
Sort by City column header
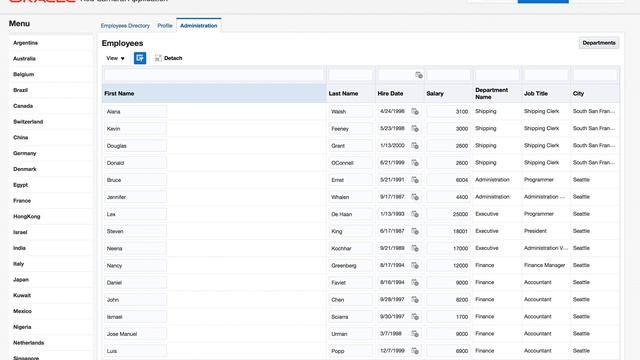pos(595,93)
